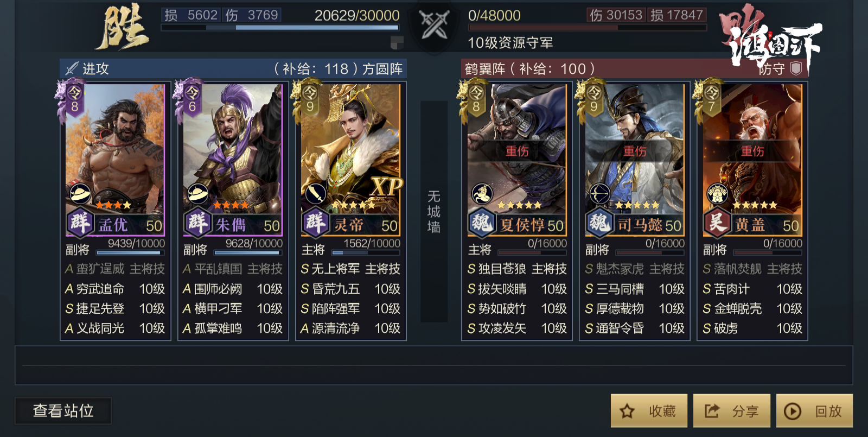
Task: Click 夏侯惇's cavalry troop type icon
Action: click(x=482, y=193)
